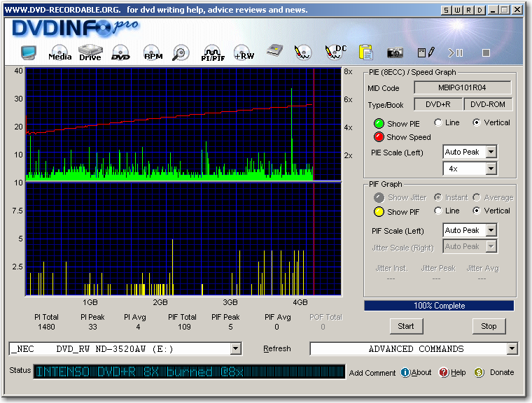The width and height of the screenshot is (532, 403).
Task: Click the DVD-ROM book type field
Action: click(488, 104)
